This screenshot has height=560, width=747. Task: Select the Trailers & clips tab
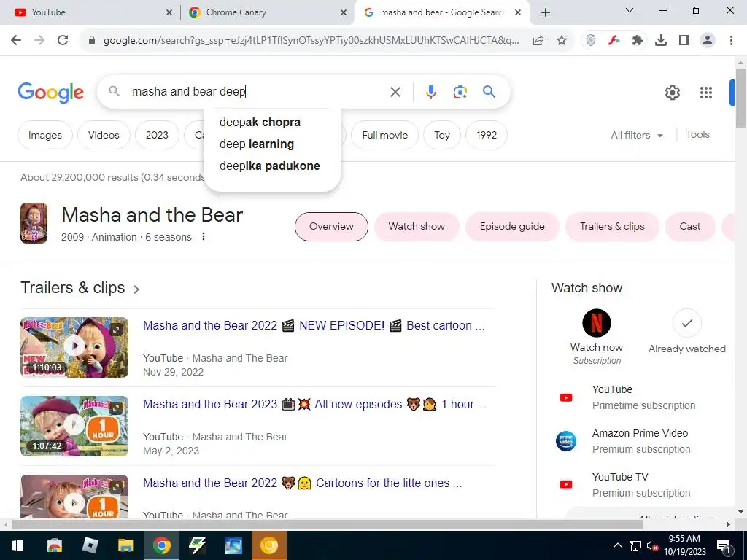click(x=612, y=227)
